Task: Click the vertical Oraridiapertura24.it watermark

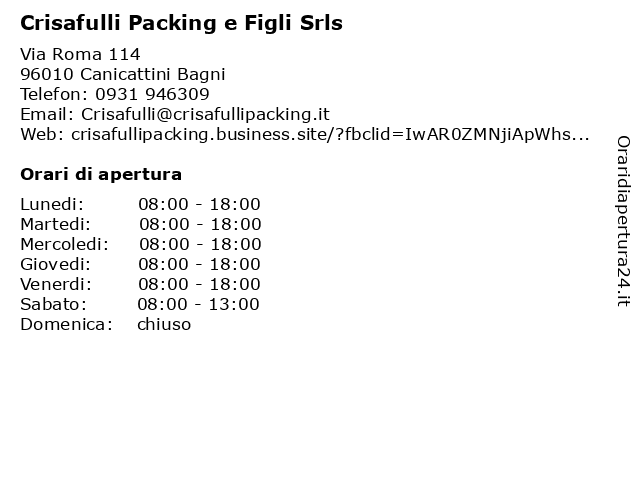Action: click(623, 221)
